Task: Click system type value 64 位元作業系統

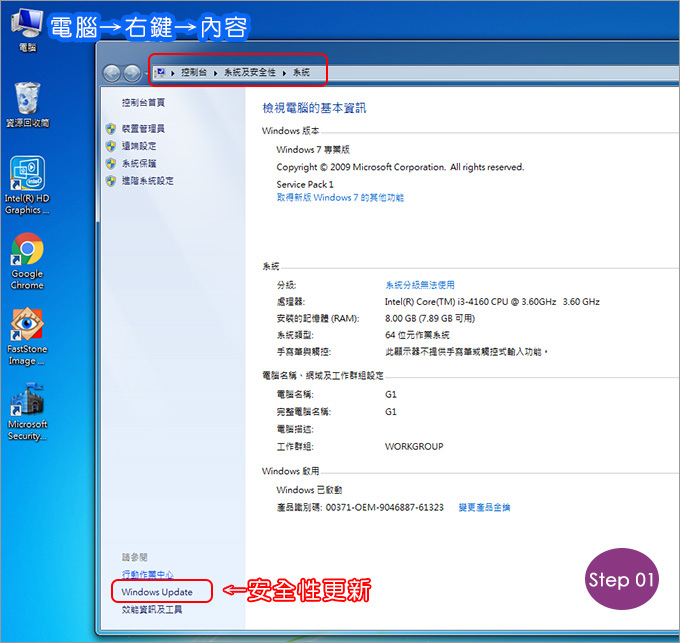Action: (417, 335)
